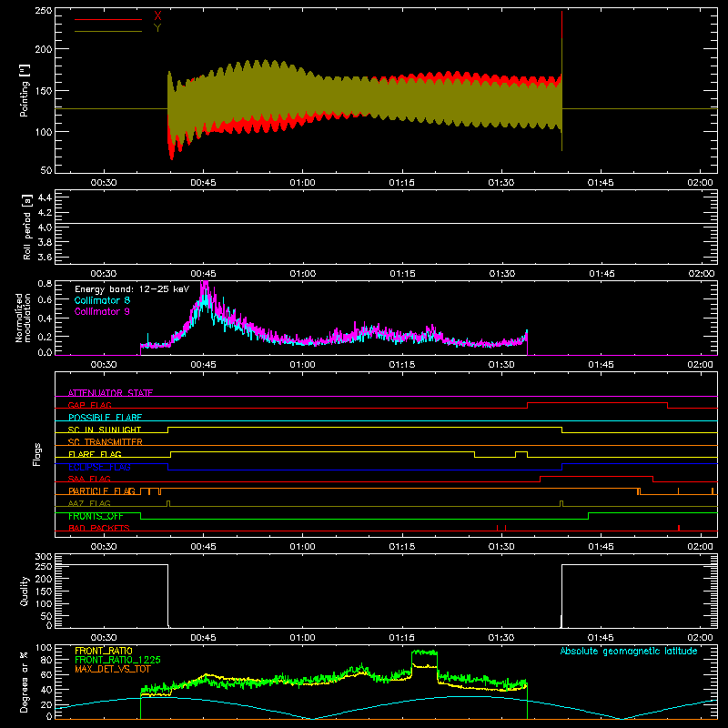The height and width of the screenshot is (728, 728).
Task: Select "Energy band: 12-25 keV" label
Action: [132, 289]
